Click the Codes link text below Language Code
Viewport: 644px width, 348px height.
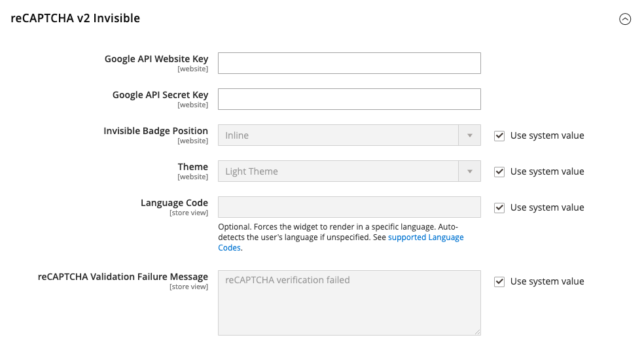point(229,248)
